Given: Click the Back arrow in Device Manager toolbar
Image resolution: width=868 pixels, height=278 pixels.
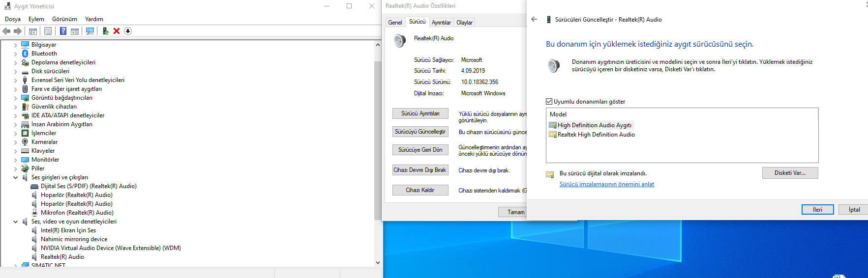Looking at the screenshot, I should [6, 31].
